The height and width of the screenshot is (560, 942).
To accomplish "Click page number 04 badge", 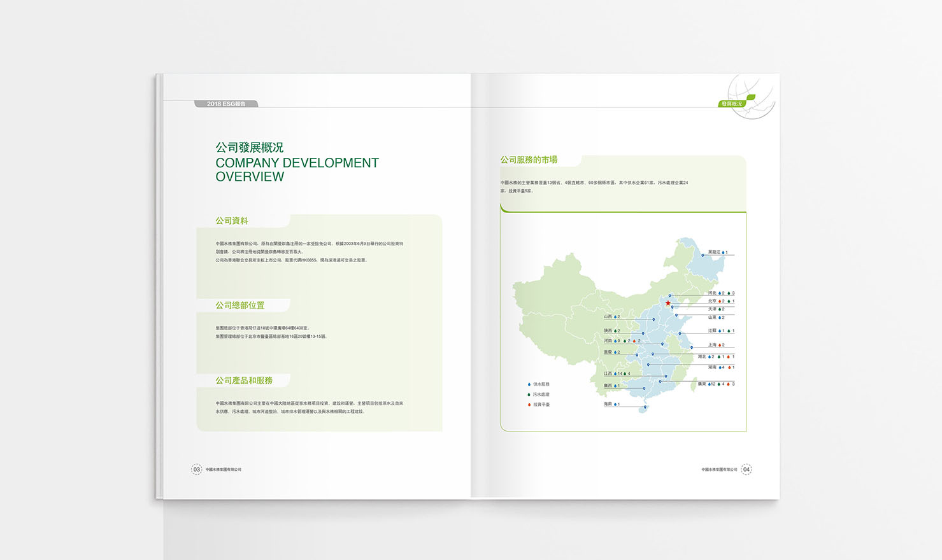I will 746,470.
